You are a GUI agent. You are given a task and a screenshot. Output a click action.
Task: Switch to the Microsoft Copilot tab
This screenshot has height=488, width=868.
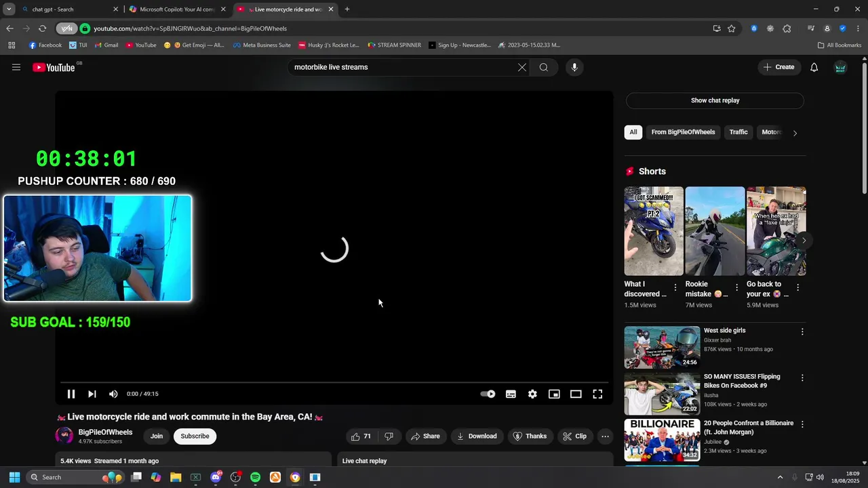pyautogui.click(x=176, y=9)
